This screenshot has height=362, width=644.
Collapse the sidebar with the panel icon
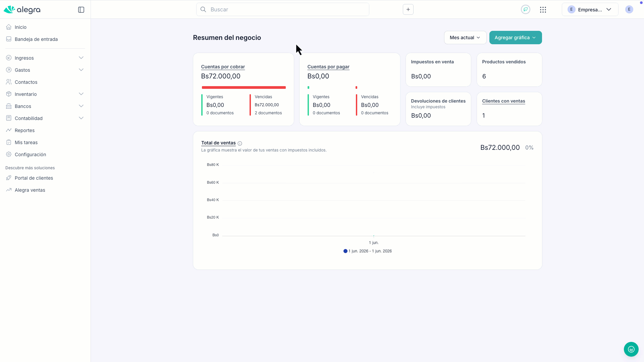tap(81, 10)
